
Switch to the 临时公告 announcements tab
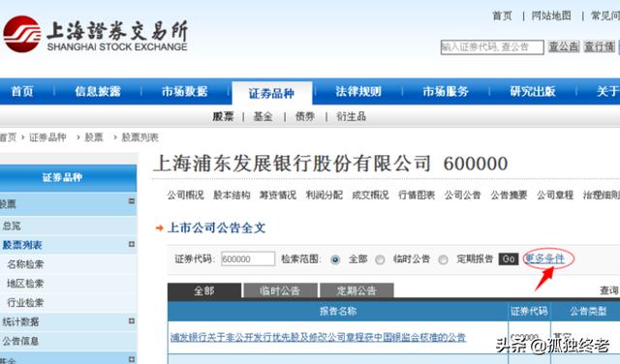280,290
